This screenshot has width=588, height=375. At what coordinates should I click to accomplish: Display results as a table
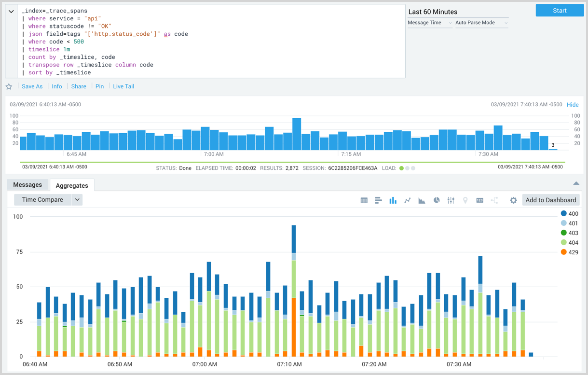(x=364, y=200)
